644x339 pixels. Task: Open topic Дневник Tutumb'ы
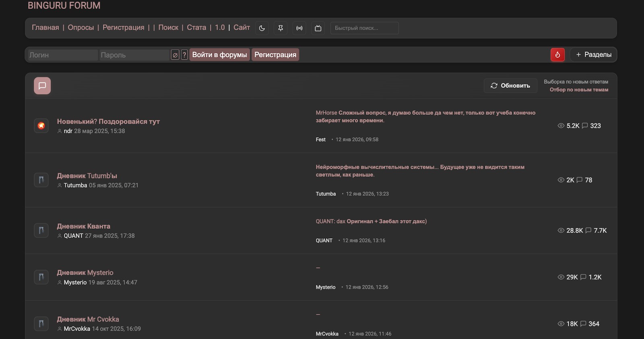(x=87, y=176)
